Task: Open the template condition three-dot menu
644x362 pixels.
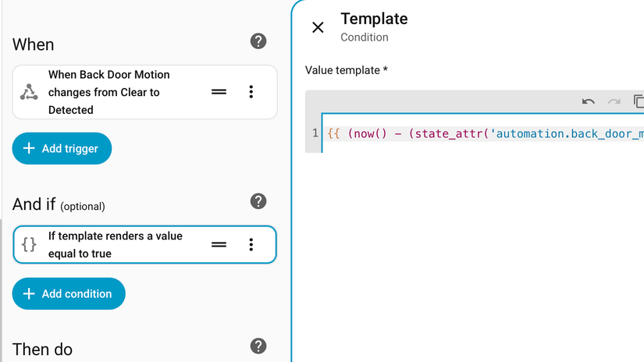Action: point(251,245)
